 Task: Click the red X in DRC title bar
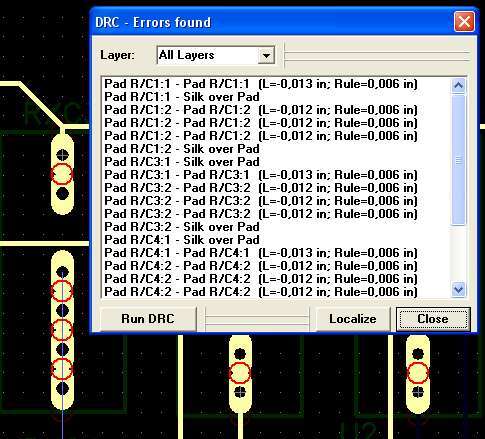[x=464, y=22]
